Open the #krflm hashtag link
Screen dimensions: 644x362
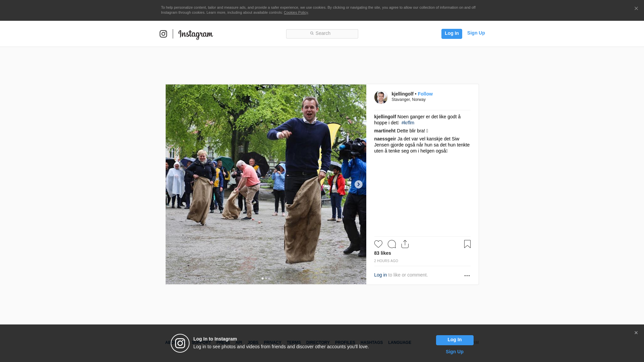click(408, 123)
